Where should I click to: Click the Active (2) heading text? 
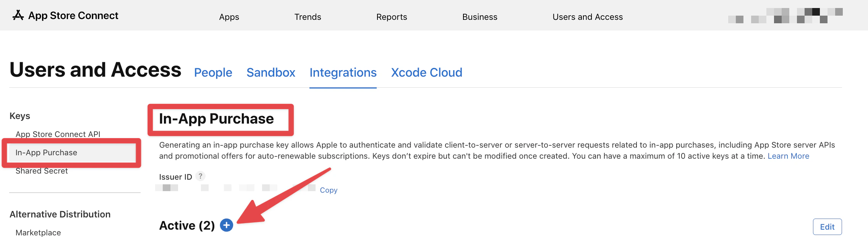pos(187,225)
